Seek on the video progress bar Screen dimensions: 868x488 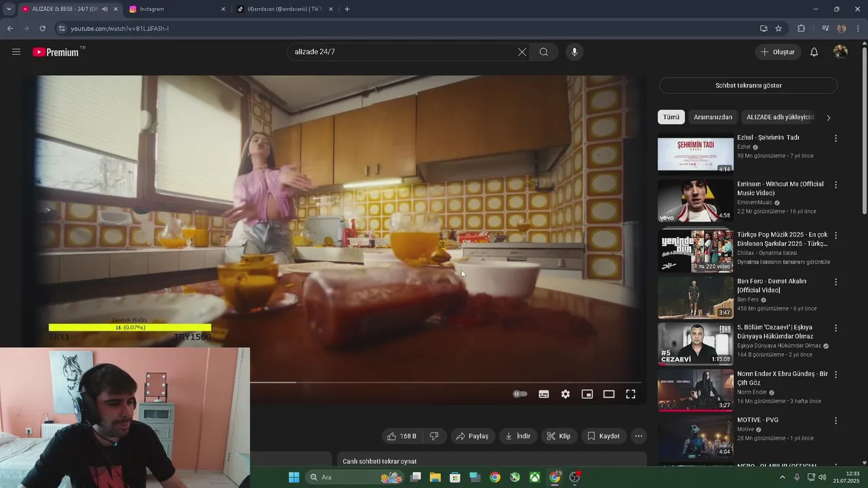(x=445, y=382)
